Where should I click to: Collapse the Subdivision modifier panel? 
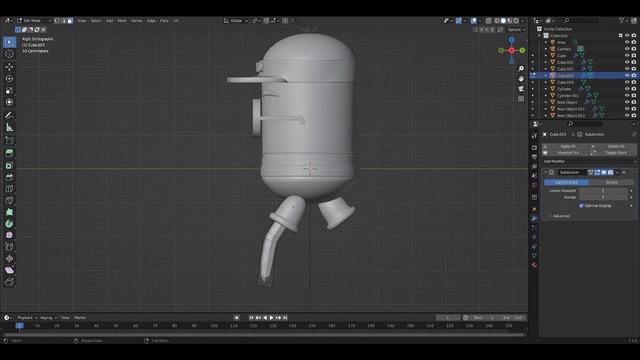(x=546, y=173)
